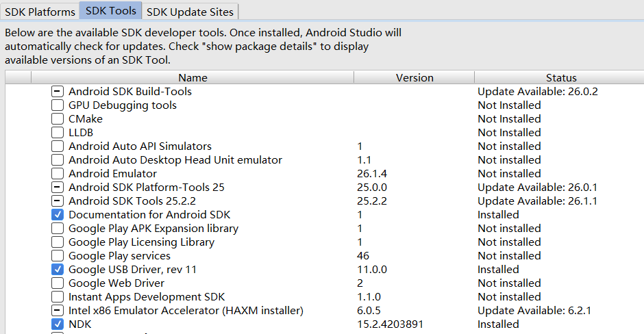Switch to the SDK Platforms tab
This screenshot has height=334, width=644.
coord(40,12)
